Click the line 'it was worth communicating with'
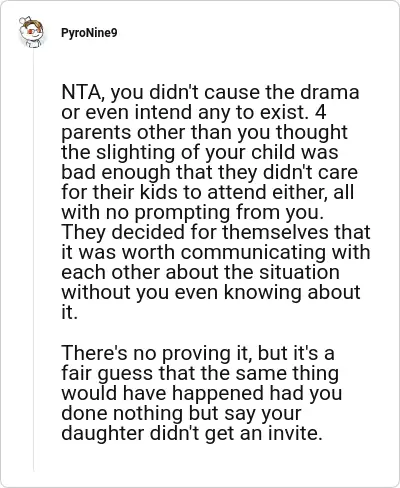Image resolution: width=400 pixels, height=488 pixels. point(216,252)
